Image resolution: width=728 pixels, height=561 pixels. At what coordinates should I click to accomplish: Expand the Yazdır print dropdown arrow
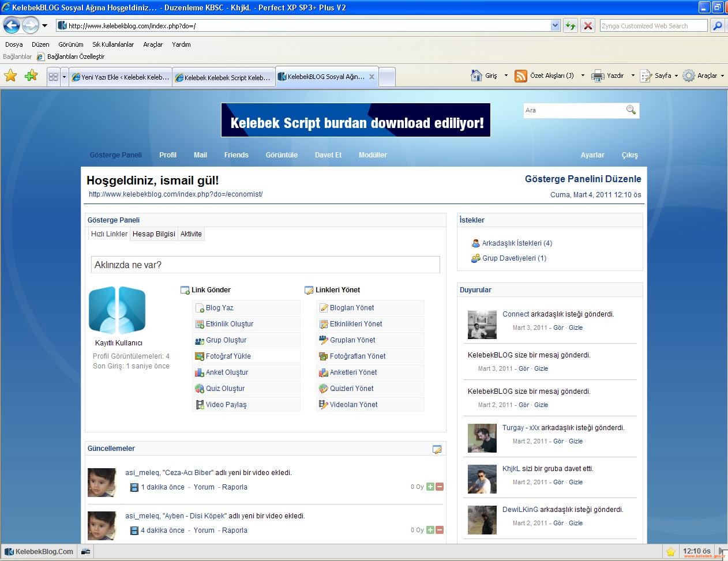click(633, 76)
